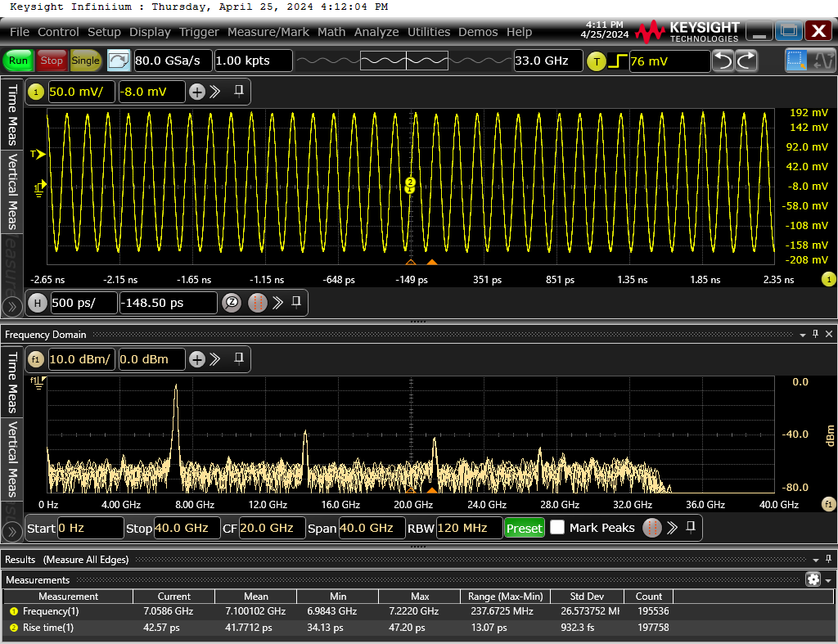Open the Analyze menu
This screenshot has height=644, width=838.
(x=376, y=32)
